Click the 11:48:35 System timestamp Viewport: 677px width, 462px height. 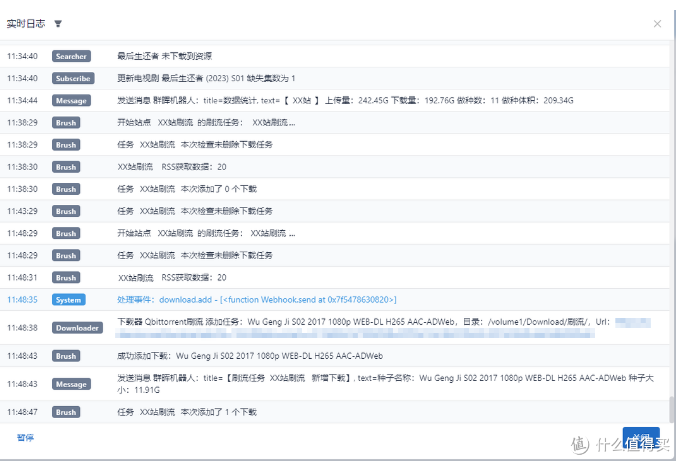click(x=22, y=299)
